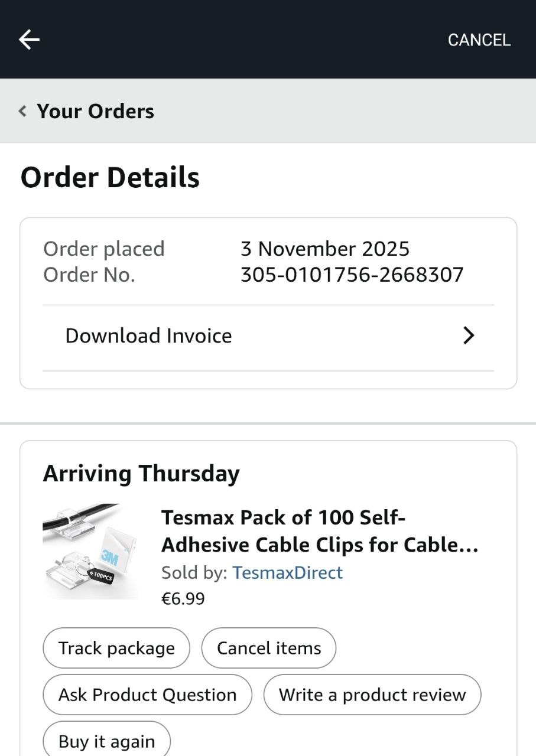Go back to Your Orders breadcrumb text

95,111
